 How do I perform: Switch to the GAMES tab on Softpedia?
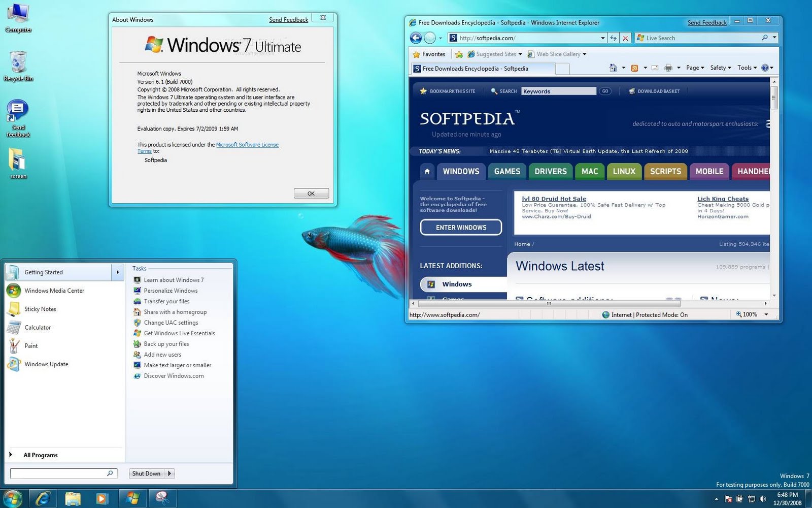tap(506, 171)
